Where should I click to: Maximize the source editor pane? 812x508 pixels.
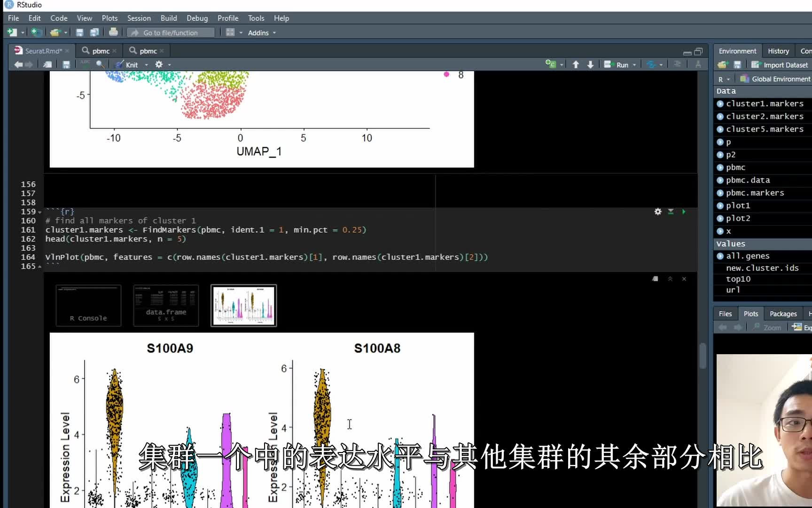(699, 51)
